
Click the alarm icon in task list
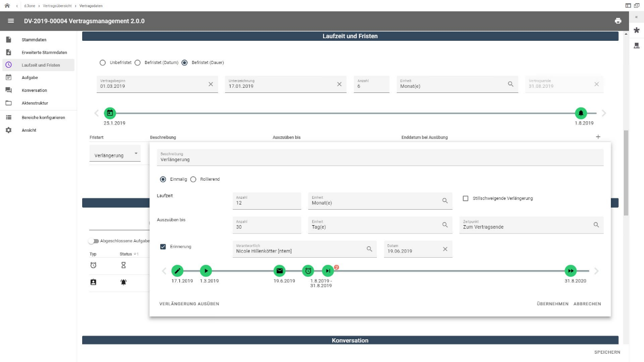[x=94, y=265]
